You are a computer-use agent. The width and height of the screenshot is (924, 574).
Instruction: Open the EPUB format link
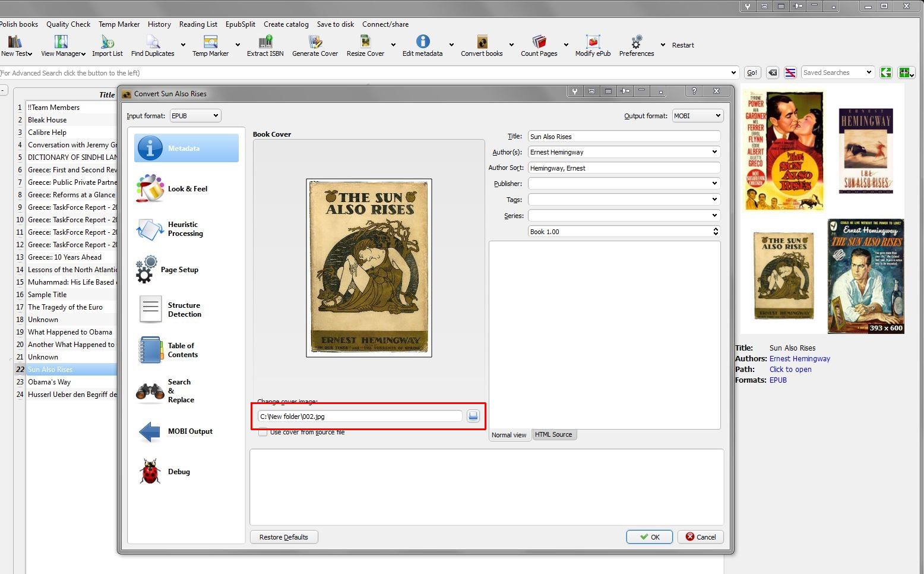[778, 380]
